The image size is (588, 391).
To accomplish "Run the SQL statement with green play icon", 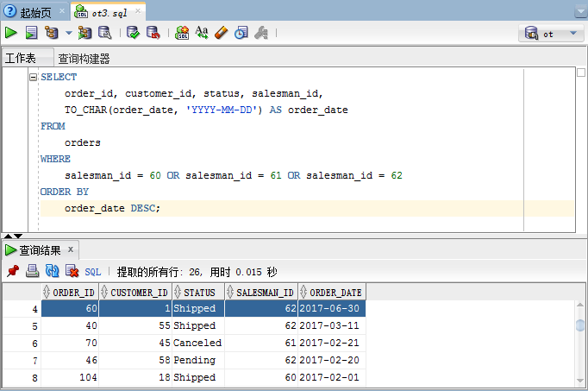I will coord(11,33).
